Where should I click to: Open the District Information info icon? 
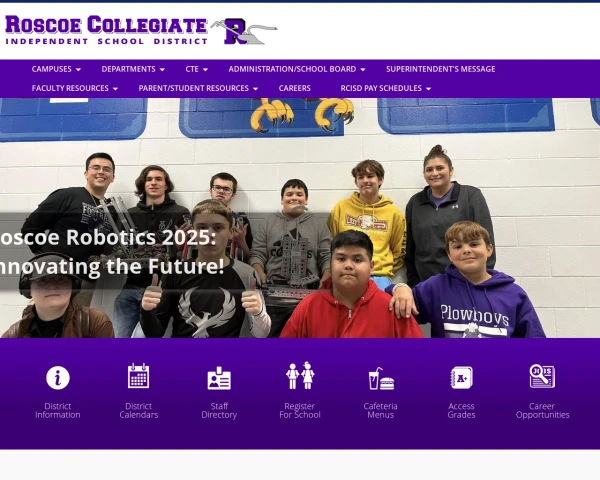[58, 377]
